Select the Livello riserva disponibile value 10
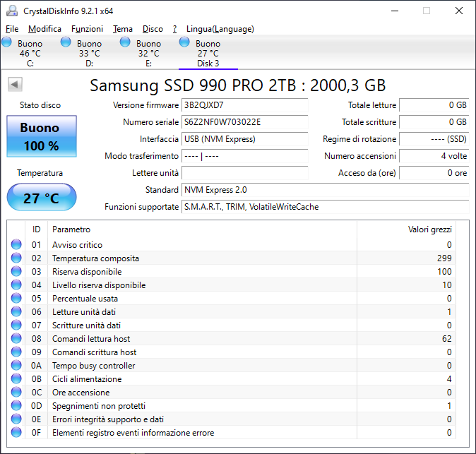This screenshot has width=476, height=454. (x=447, y=285)
